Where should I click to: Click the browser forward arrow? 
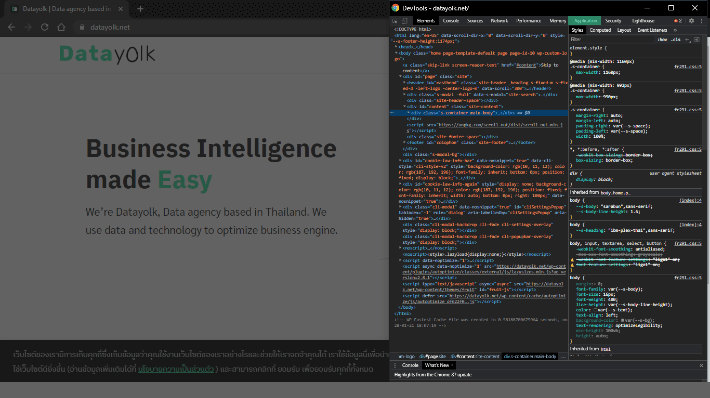(28, 27)
